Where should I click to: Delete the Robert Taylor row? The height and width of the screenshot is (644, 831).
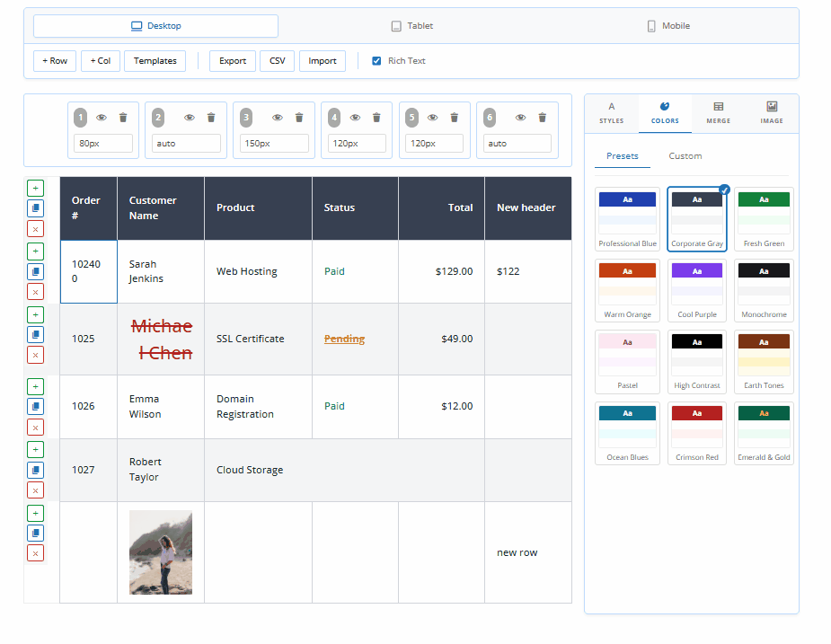tap(35, 490)
